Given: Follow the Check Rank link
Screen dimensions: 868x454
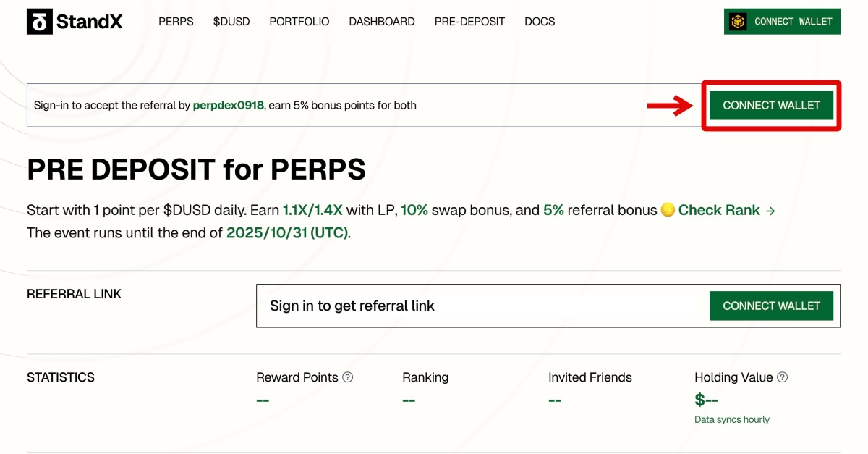Looking at the screenshot, I should tap(718, 211).
